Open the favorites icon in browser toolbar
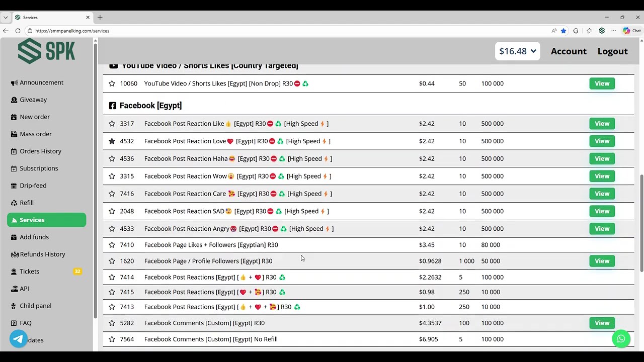Image resolution: width=644 pixels, height=362 pixels. coord(589,31)
